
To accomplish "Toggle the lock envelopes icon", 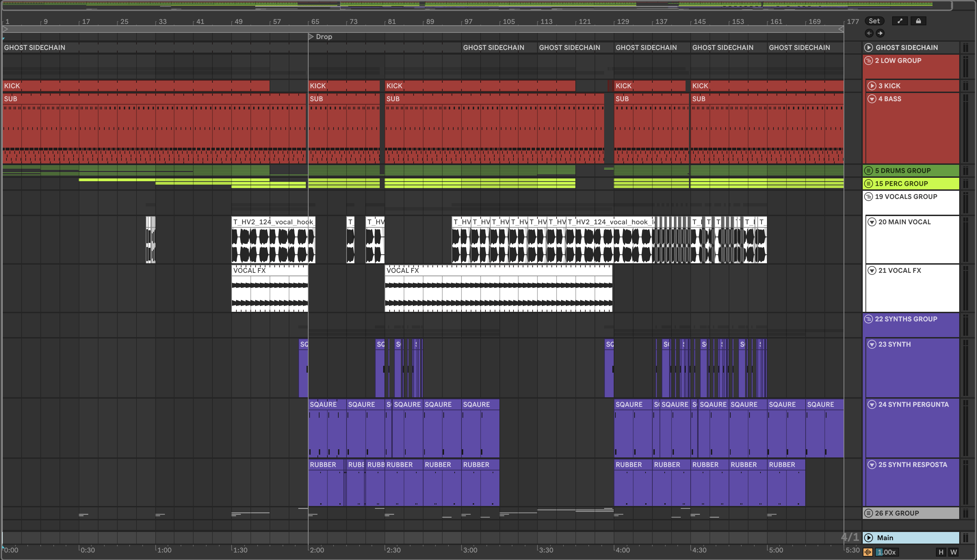I will point(918,21).
